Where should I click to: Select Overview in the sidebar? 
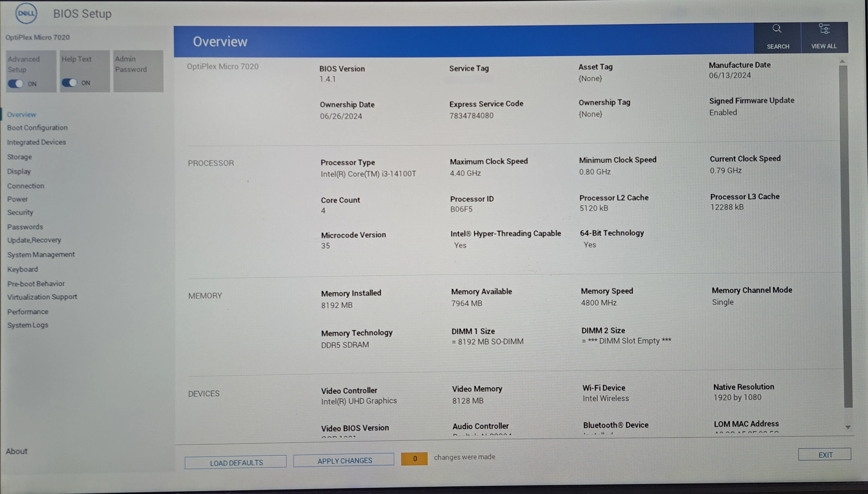point(21,114)
